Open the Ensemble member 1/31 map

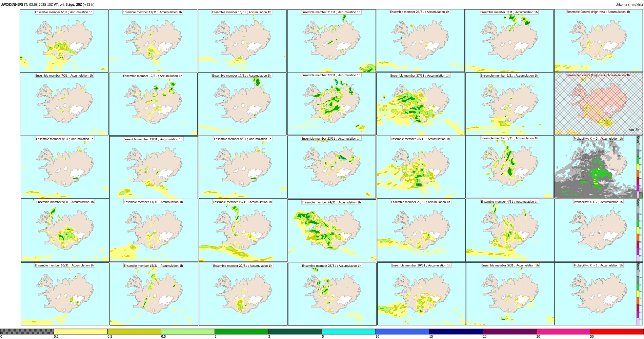pos(509,41)
